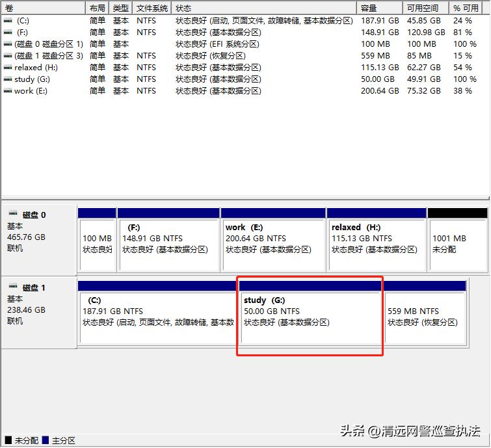Sort by the 容量 column header
Screen dimensions: 491x448
click(x=380, y=8)
